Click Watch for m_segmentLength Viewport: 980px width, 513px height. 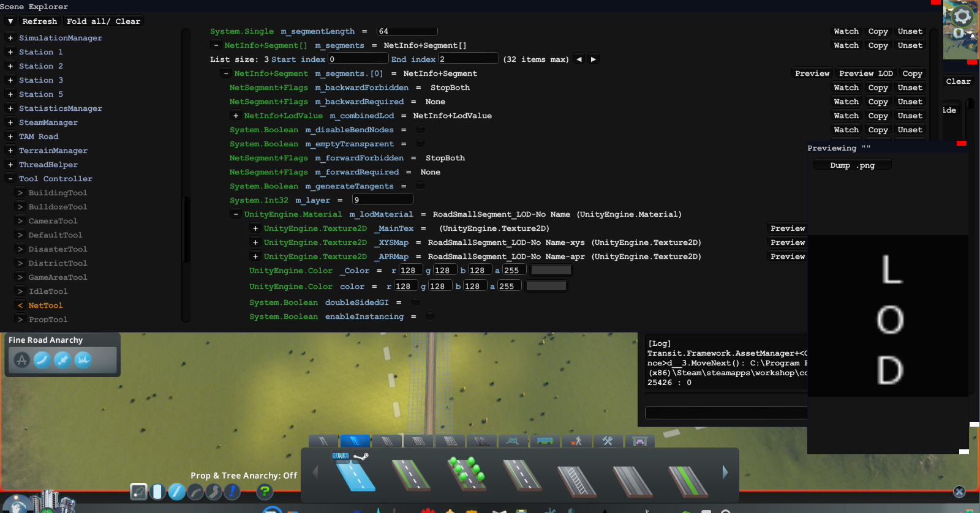(846, 31)
